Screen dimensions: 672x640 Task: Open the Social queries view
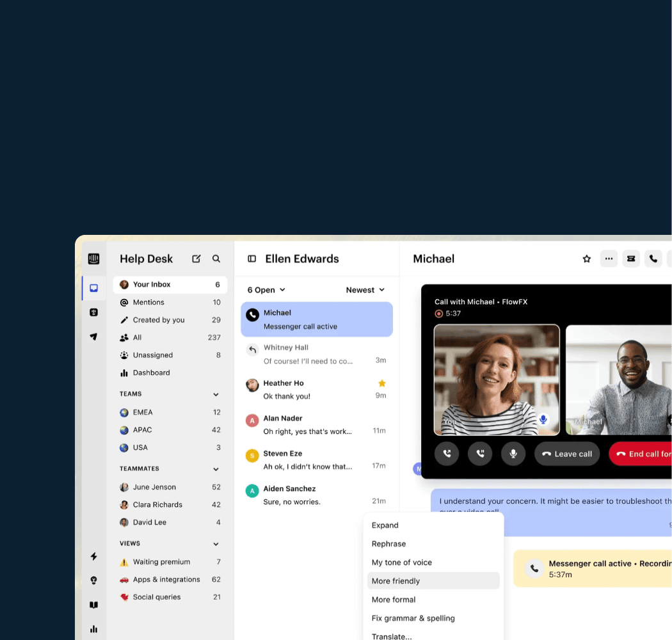click(170, 596)
